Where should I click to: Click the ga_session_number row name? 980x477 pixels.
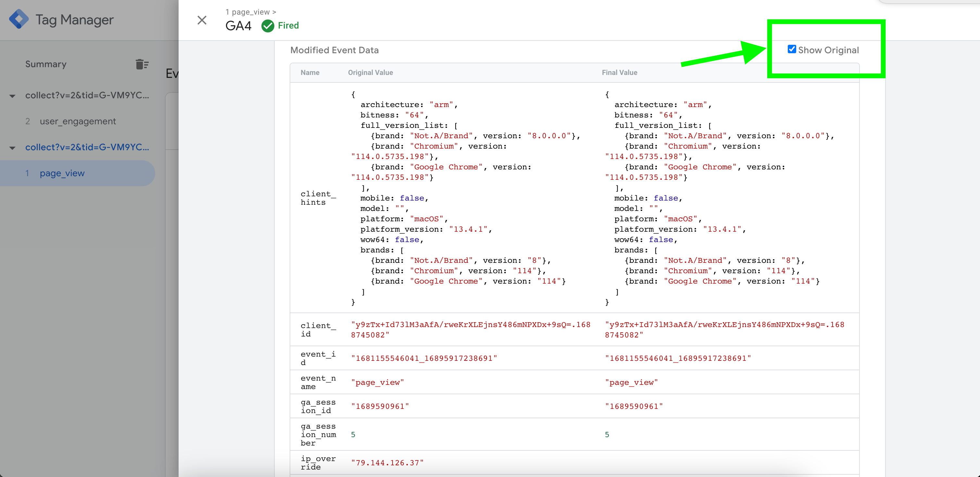pos(318,434)
